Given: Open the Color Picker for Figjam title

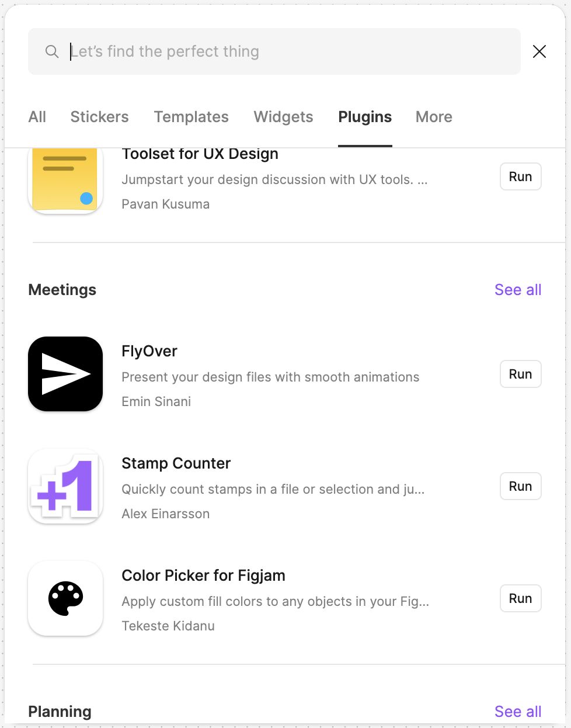Looking at the screenshot, I should tap(203, 576).
